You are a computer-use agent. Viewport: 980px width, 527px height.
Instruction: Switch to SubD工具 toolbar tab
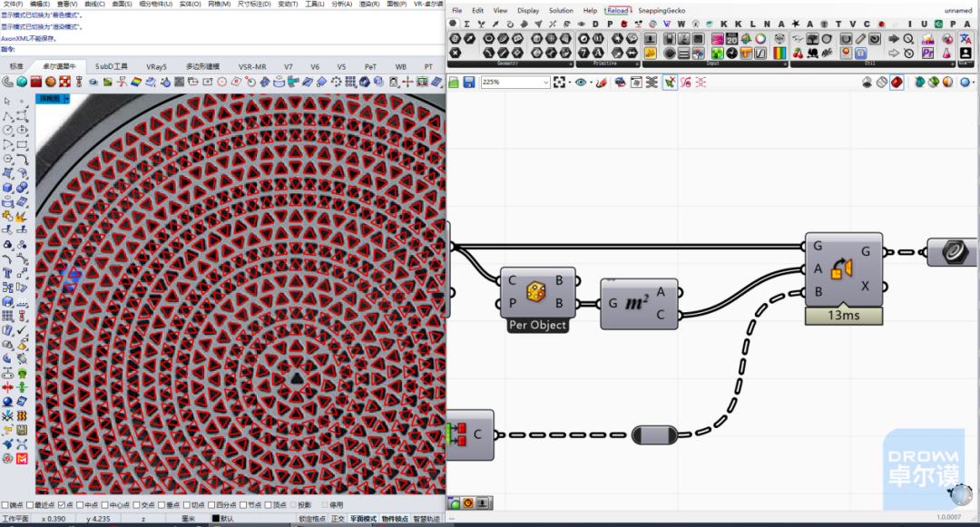click(x=112, y=66)
